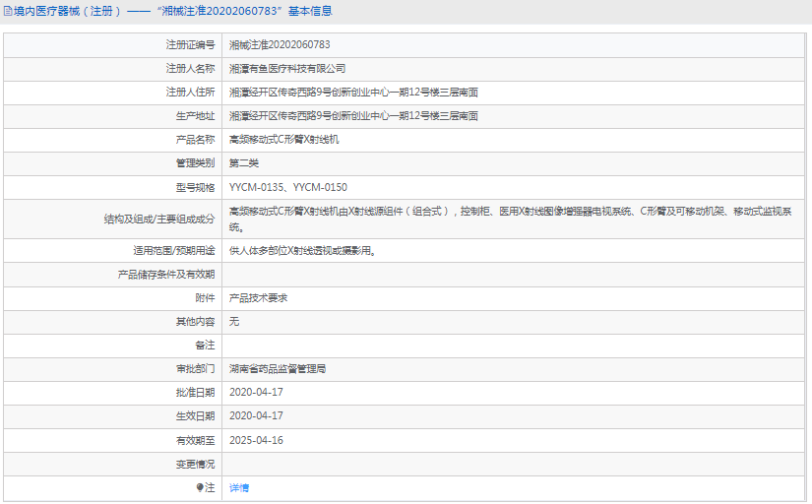The width and height of the screenshot is (812, 504).
Task: Click the 备注 label
Action: [205, 346]
